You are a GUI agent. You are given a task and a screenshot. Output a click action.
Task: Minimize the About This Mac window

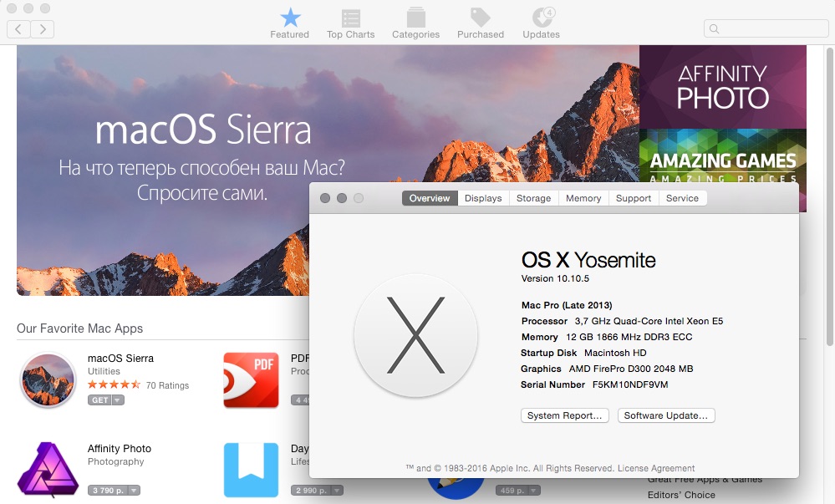(x=342, y=198)
